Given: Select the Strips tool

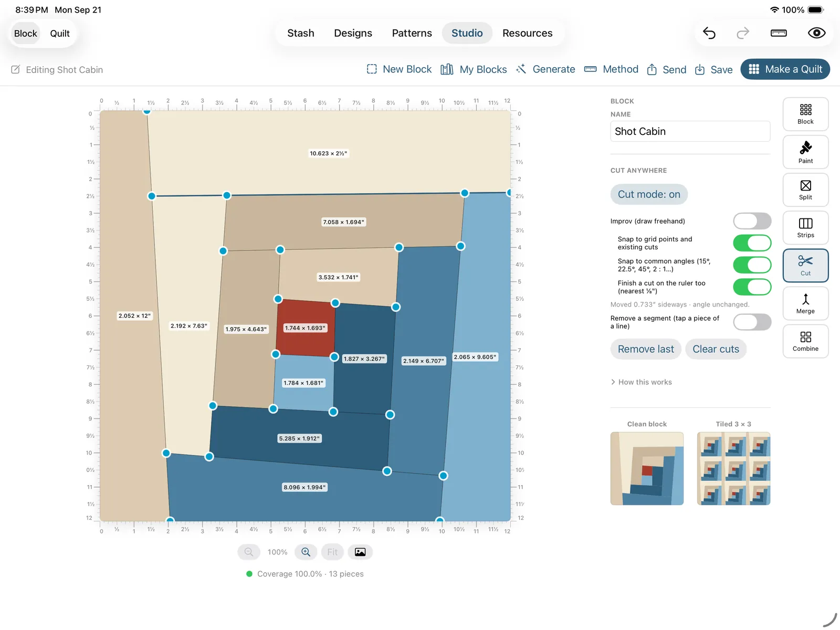Looking at the screenshot, I should pos(805,227).
